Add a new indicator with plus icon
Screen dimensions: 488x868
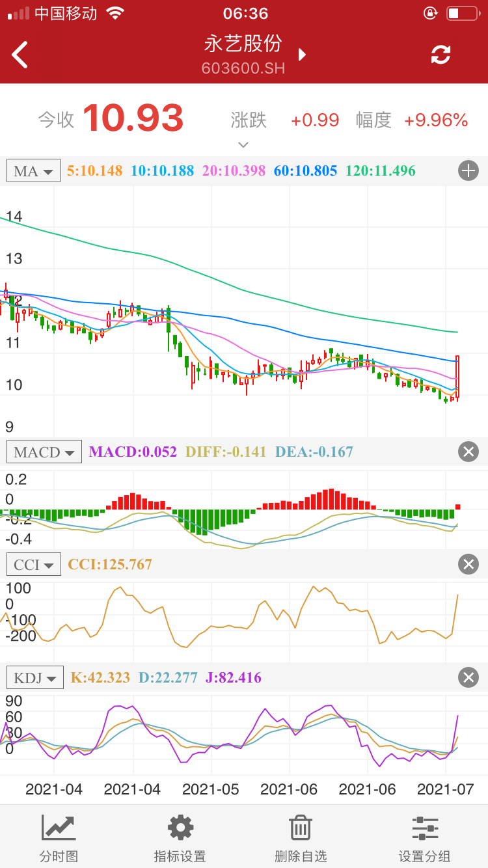point(468,171)
